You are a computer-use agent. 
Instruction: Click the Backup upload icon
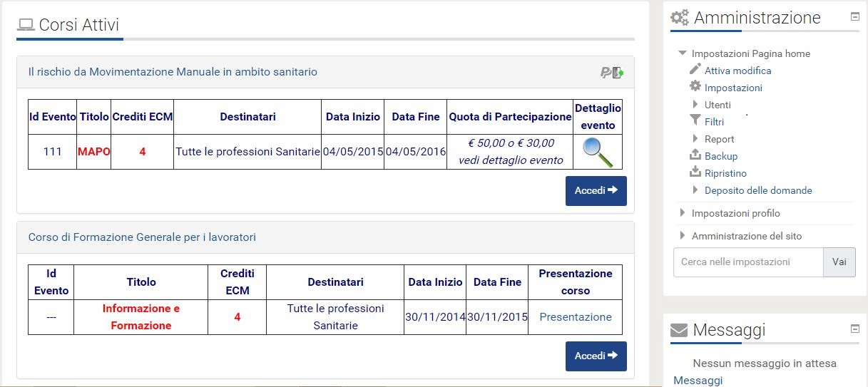point(695,155)
